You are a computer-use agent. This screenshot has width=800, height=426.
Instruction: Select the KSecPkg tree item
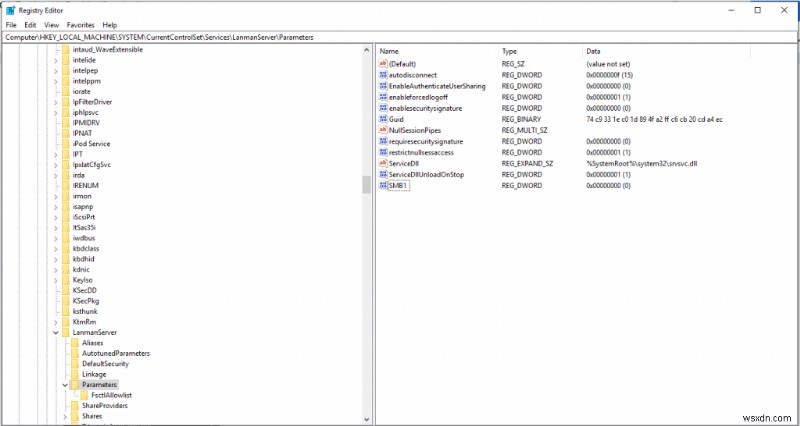pos(85,301)
